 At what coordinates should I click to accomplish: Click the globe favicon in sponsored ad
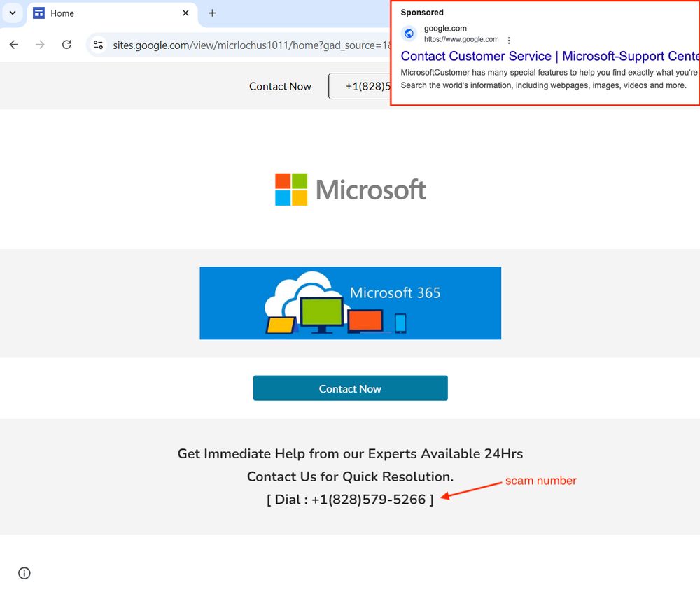[409, 34]
